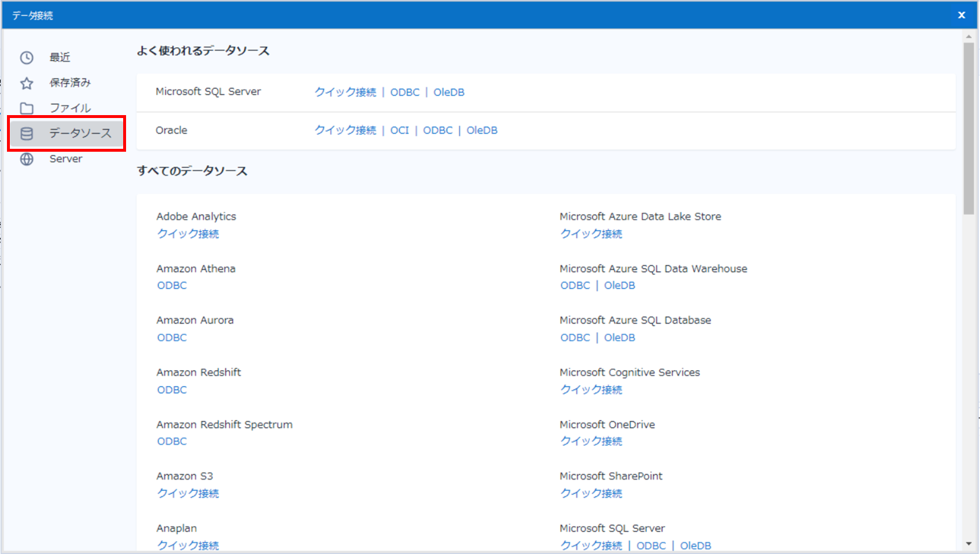Click ODBC under Amazon Redshift Spectrum

pyautogui.click(x=172, y=441)
